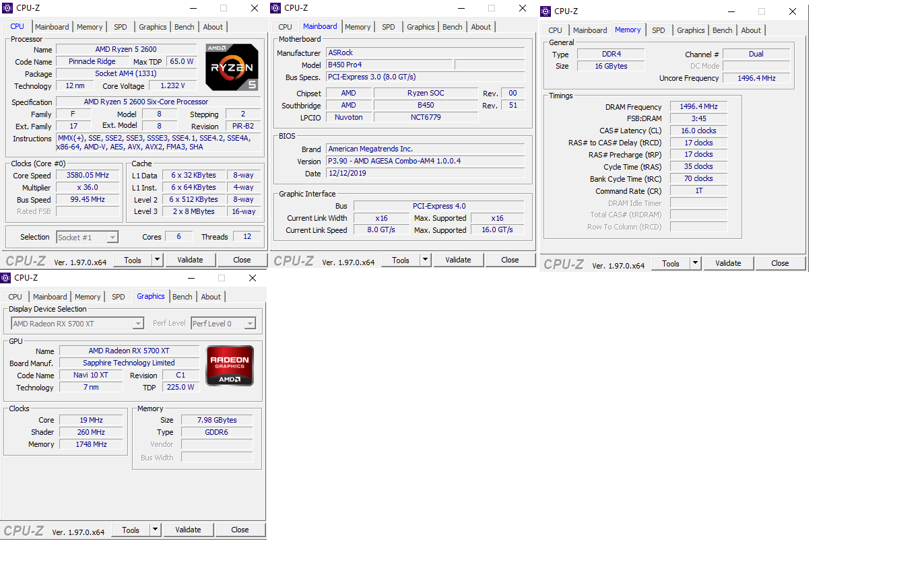Click the Close button in the Graphics window
924x568 pixels.
240,530
